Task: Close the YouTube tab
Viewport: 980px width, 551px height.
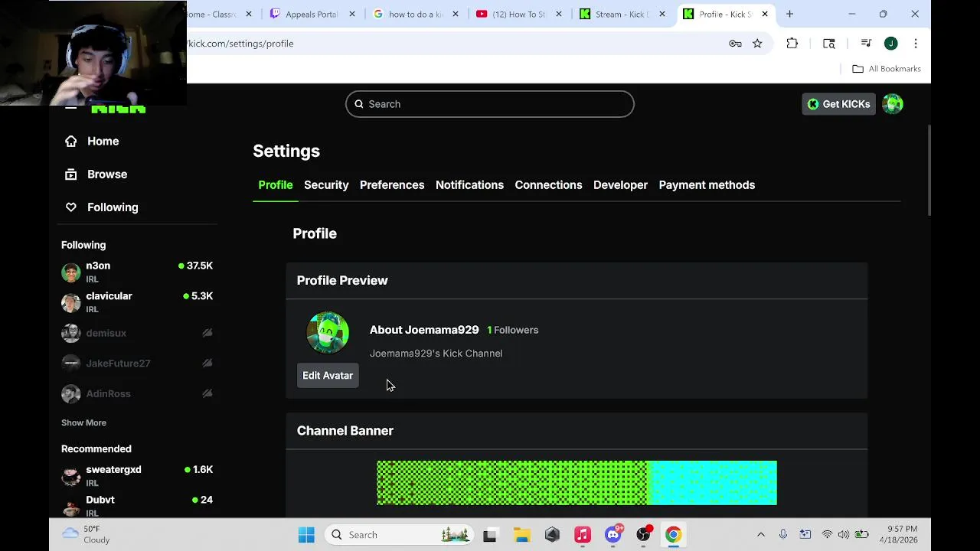Action: coord(558,14)
